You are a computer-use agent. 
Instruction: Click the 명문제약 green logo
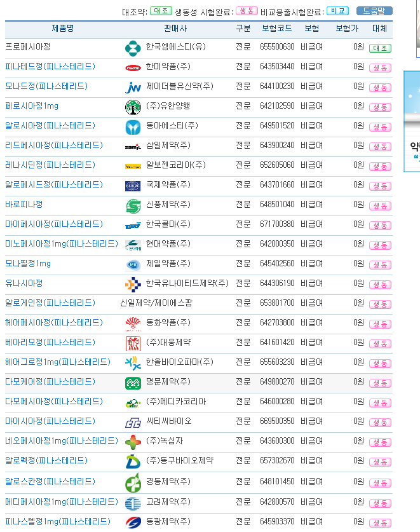(133, 383)
